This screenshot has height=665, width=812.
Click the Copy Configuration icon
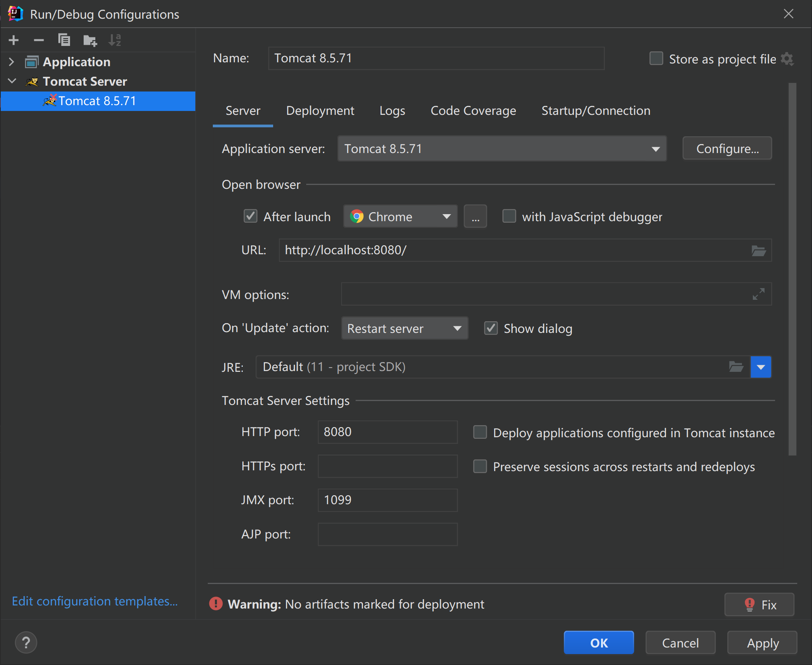coord(64,40)
